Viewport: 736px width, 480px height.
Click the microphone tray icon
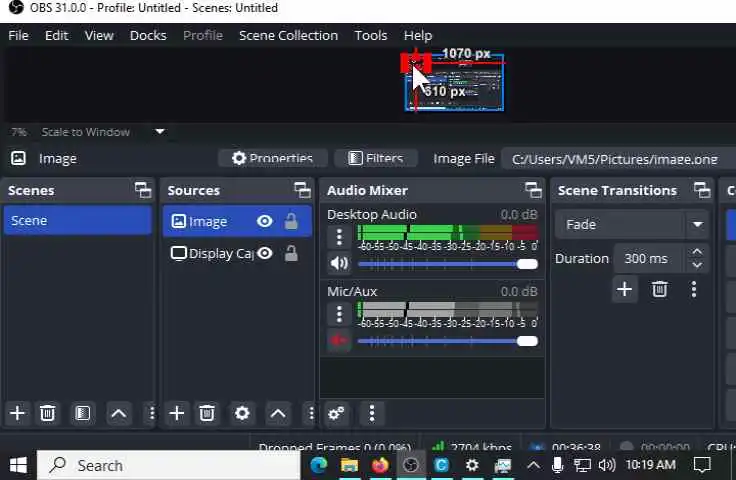click(x=557, y=465)
